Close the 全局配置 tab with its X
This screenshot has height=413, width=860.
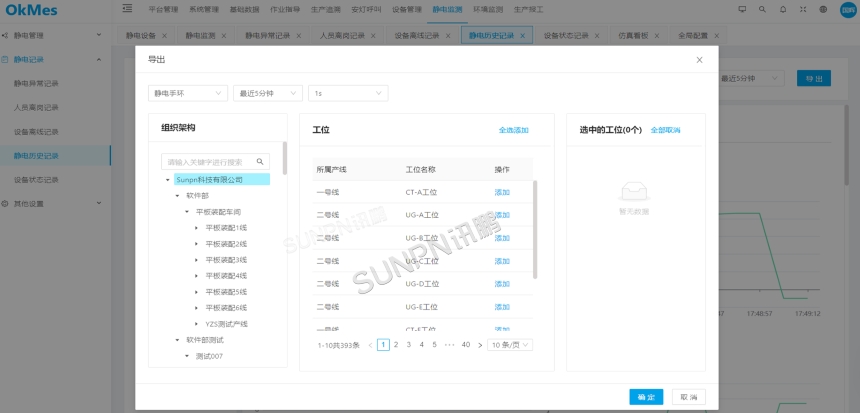coord(716,36)
